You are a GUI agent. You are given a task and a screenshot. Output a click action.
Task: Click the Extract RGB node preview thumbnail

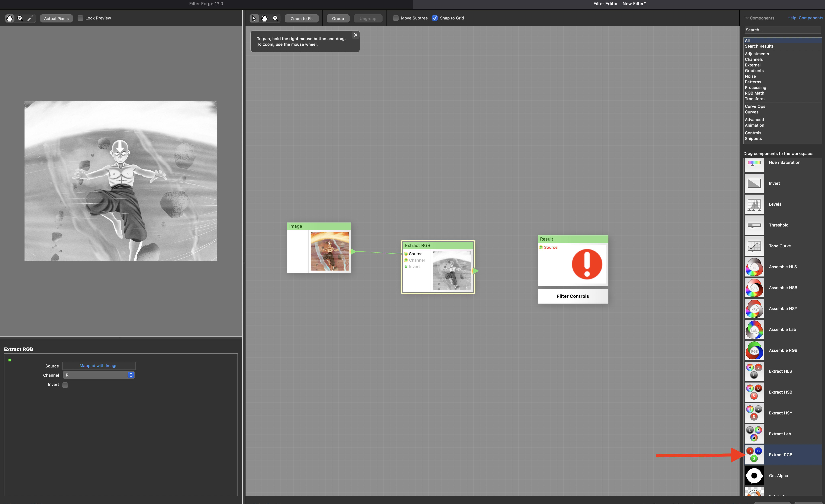(x=452, y=271)
